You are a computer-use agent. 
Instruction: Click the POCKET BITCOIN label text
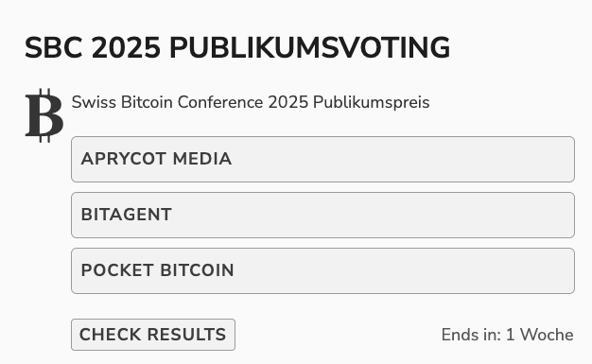point(157,270)
